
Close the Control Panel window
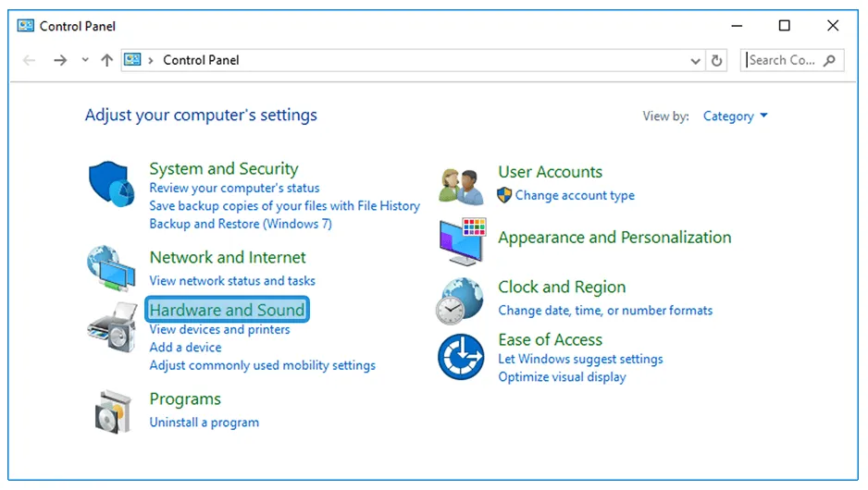pyautogui.click(x=833, y=26)
